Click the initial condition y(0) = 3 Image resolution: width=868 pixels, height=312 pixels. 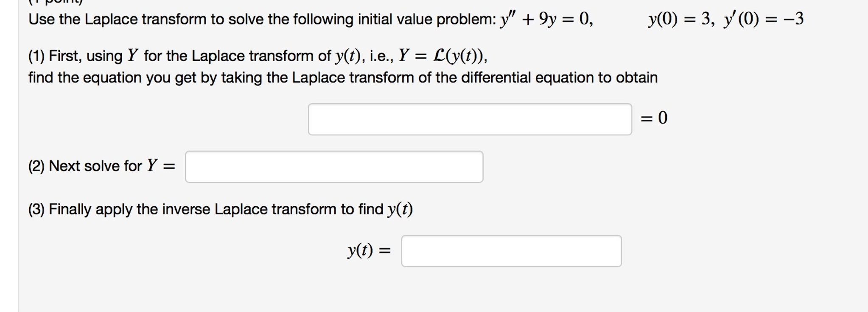click(x=681, y=20)
